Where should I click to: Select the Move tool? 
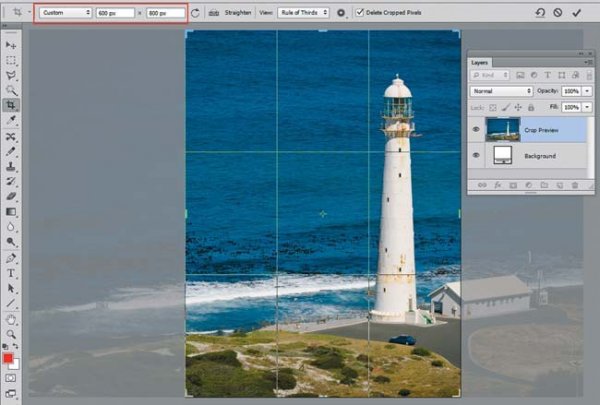(x=11, y=46)
